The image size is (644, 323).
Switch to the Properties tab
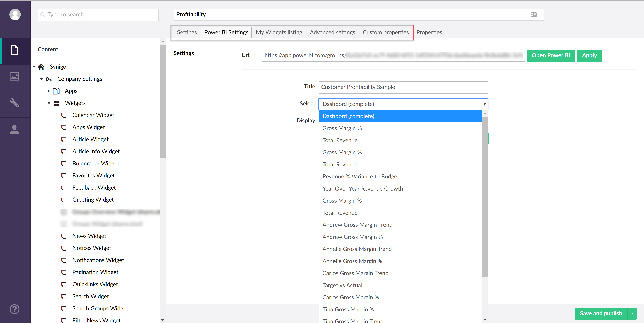click(x=429, y=32)
